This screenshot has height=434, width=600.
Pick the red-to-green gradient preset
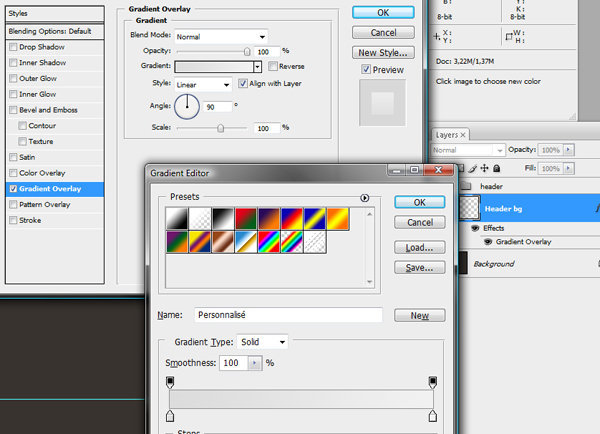tap(246, 219)
